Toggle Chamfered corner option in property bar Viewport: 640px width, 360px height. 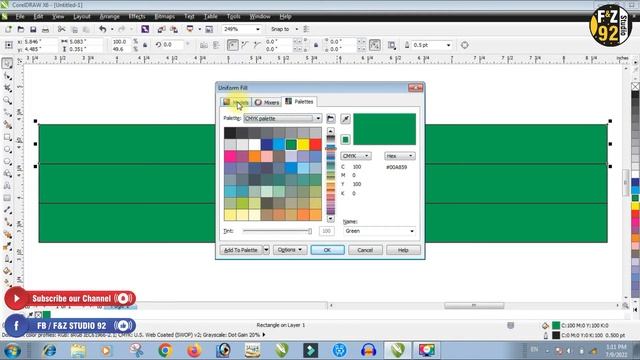pos(257,45)
